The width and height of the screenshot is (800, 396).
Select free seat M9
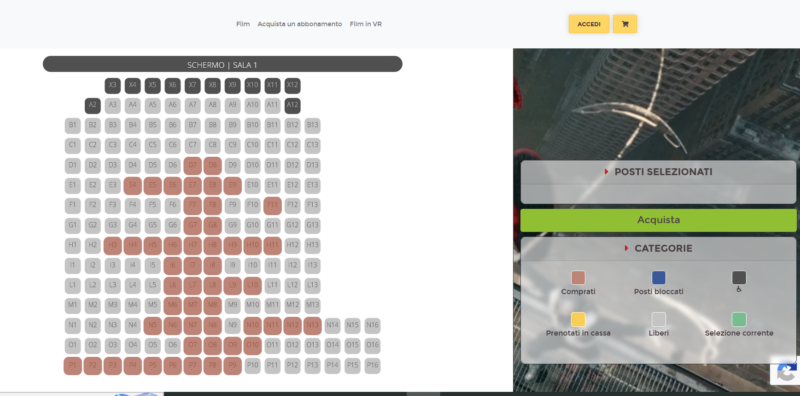(x=232, y=306)
